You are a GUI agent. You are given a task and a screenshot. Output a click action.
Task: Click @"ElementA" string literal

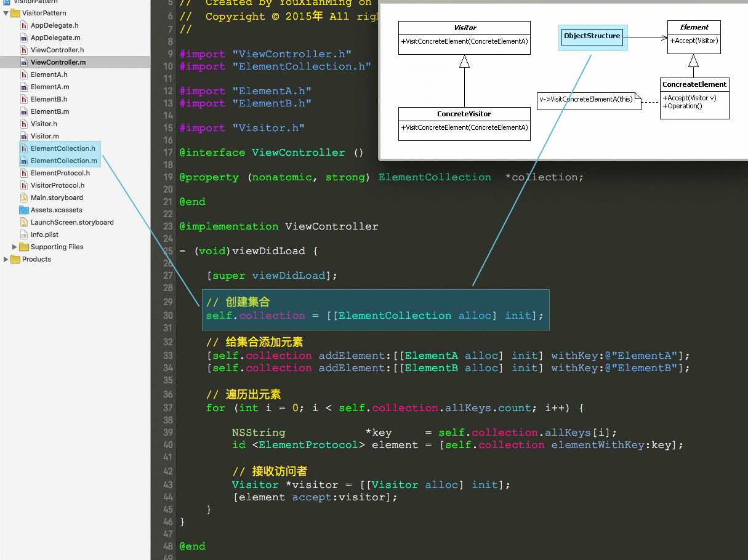tap(641, 356)
